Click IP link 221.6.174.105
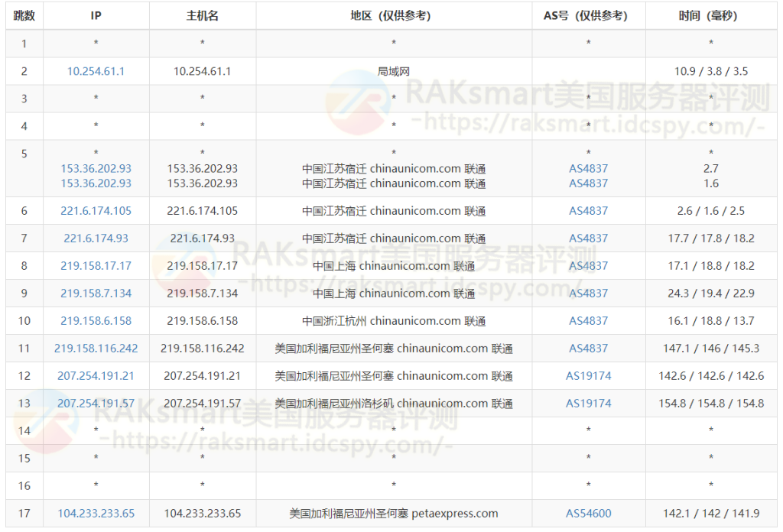 [96, 211]
